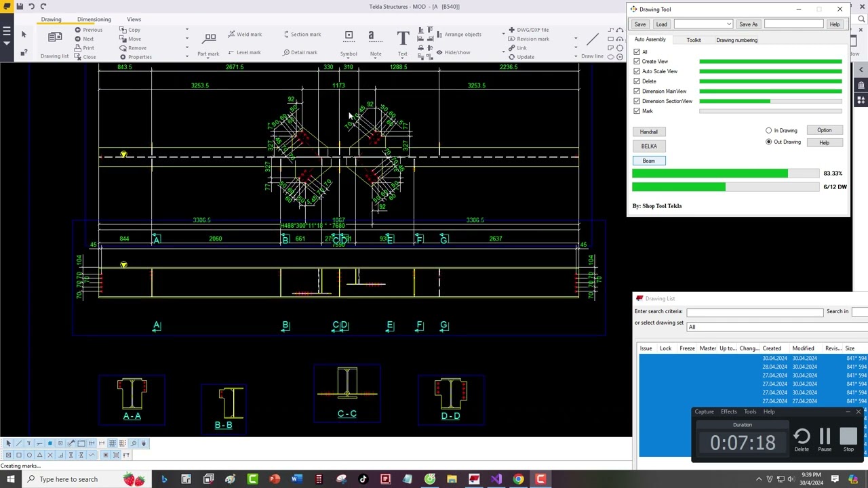Image resolution: width=868 pixels, height=488 pixels.
Task: Click the Handrail button
Action: point(648,131)
